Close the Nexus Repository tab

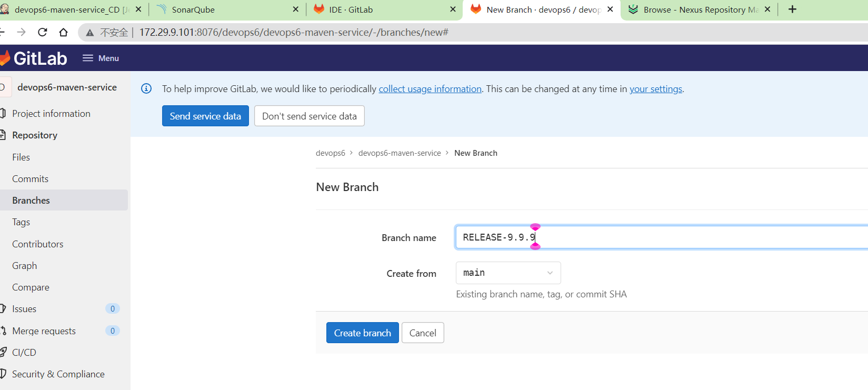(x=767, y=9)
